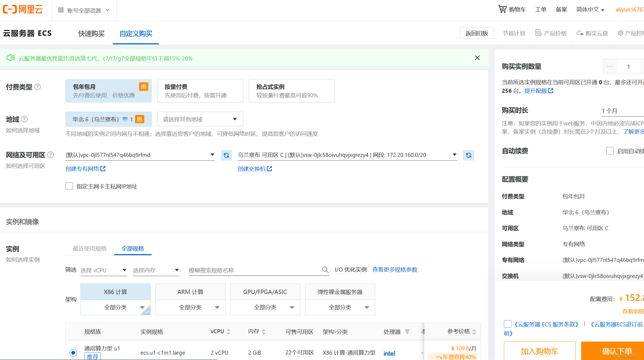The image size is (644, 360).
Task: Select the ecs.u1-c1m1.large radio button
Action: point(73,353)
